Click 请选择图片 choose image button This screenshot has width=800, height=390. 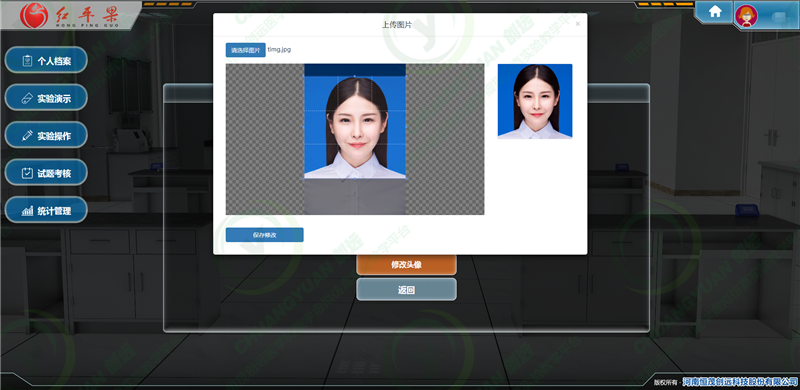[x=245, y=50]
